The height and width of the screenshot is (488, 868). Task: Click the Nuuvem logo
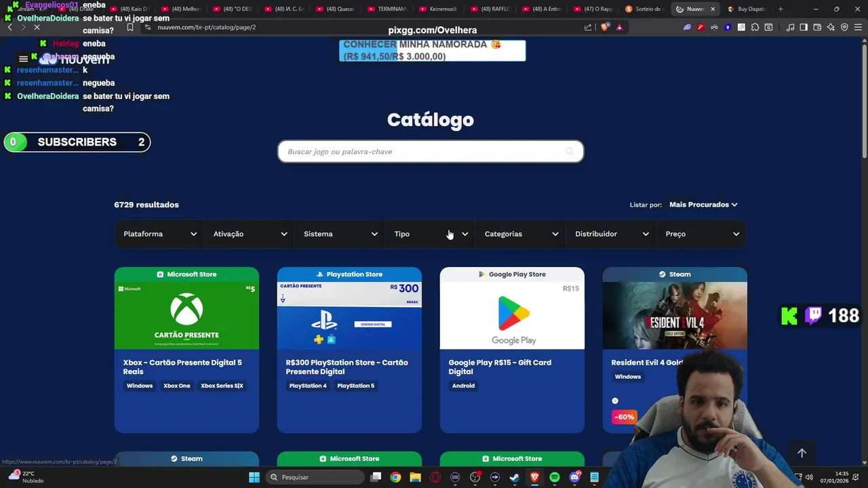click(x=75, y=59)
